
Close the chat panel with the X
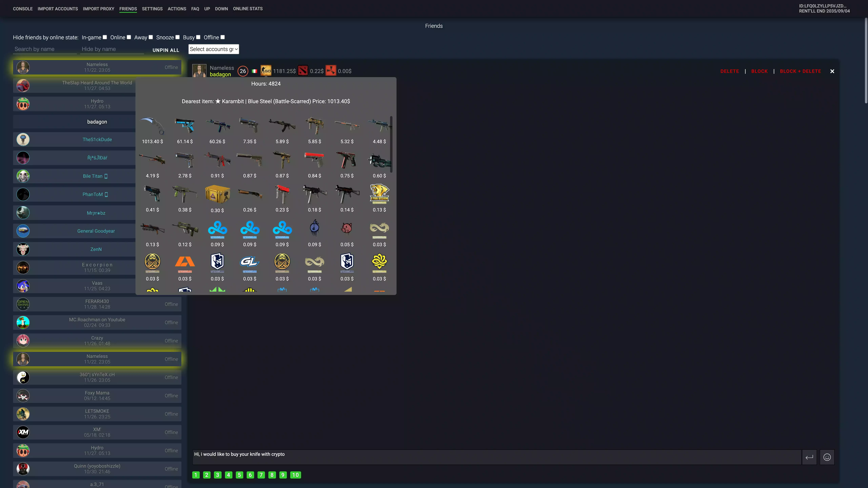point(832,71)
